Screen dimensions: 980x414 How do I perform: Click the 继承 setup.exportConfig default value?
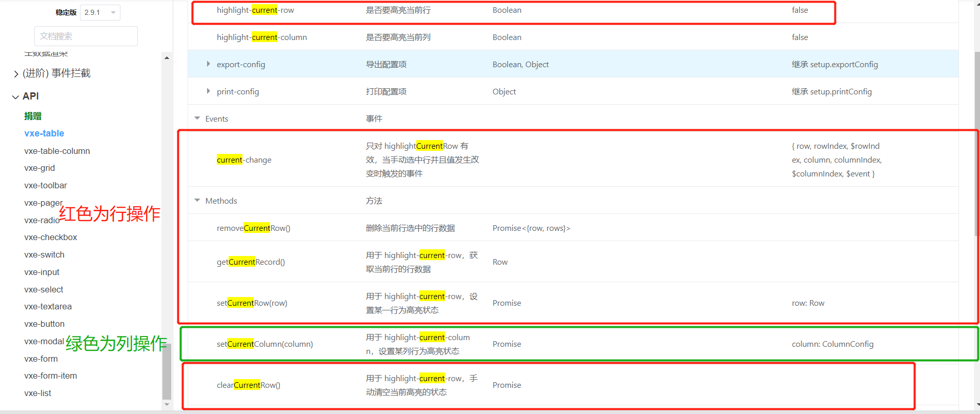point(835,65)
